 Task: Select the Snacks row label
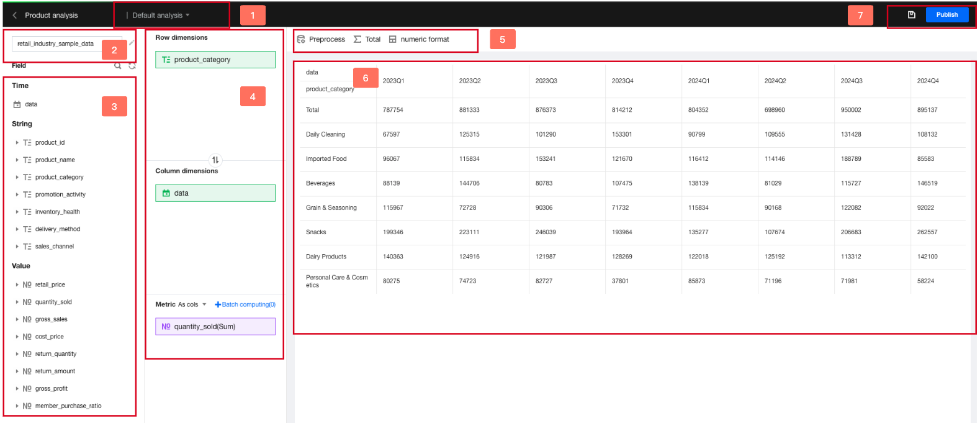(x=316, y=232)
